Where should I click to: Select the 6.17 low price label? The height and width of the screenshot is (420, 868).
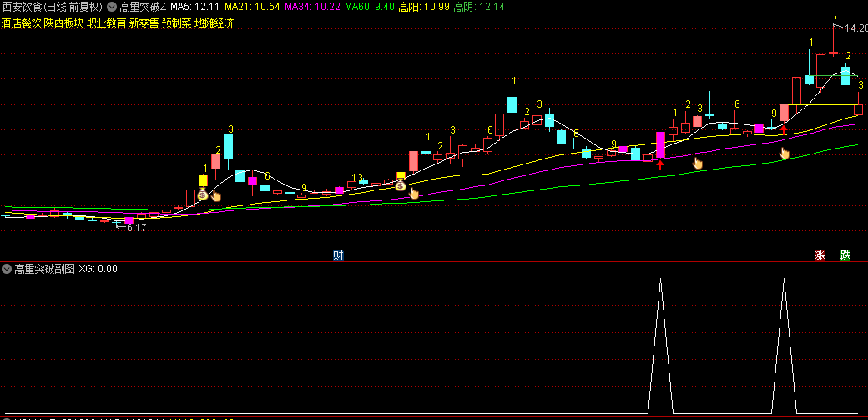pos(136,227)
